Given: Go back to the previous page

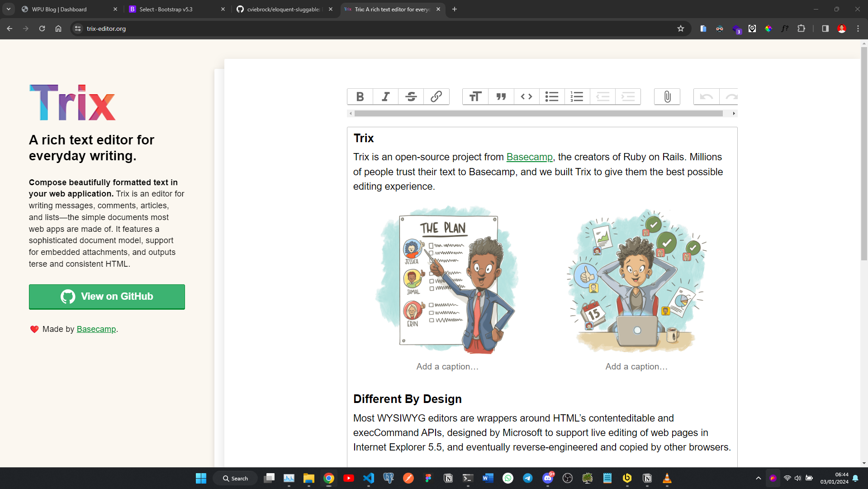Looking at the screenshot, I should point(9,29).
